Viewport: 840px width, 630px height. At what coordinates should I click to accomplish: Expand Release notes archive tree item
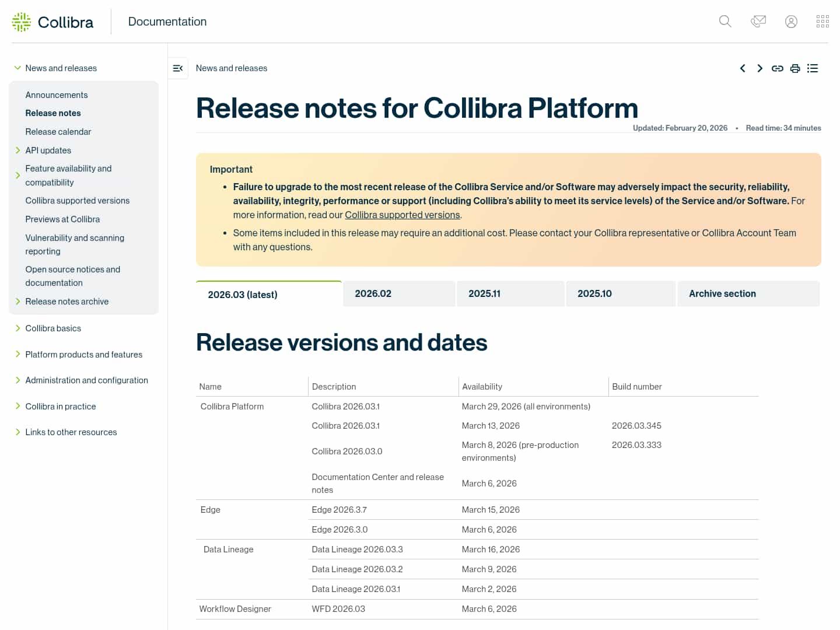(x=17, y=302)
